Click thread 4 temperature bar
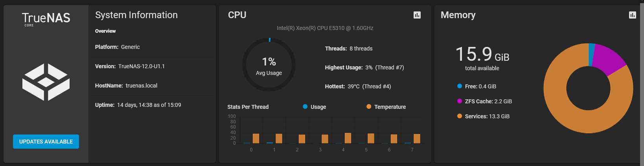Viewport: 644px width, 166px height. coord(348,138)
